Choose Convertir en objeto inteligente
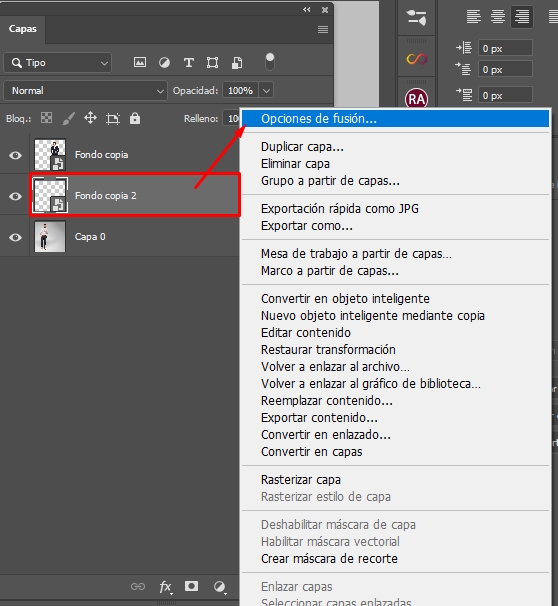558x606 pixels. pyautogui.click(x=396, y=299)
